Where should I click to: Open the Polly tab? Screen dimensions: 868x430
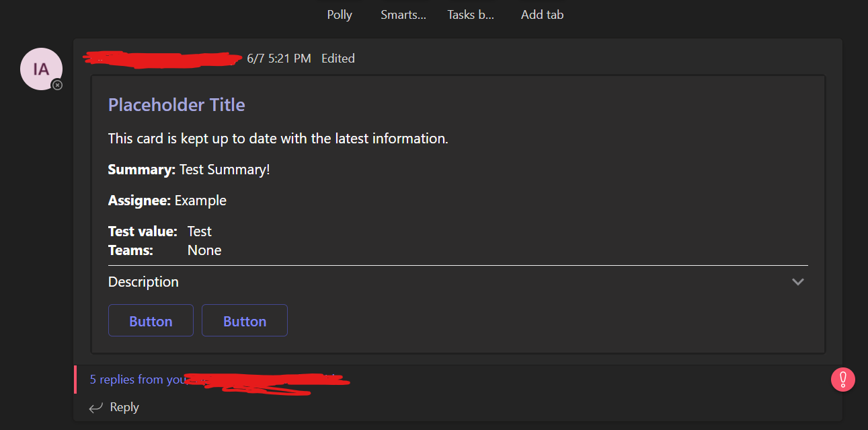click(339, 14)
